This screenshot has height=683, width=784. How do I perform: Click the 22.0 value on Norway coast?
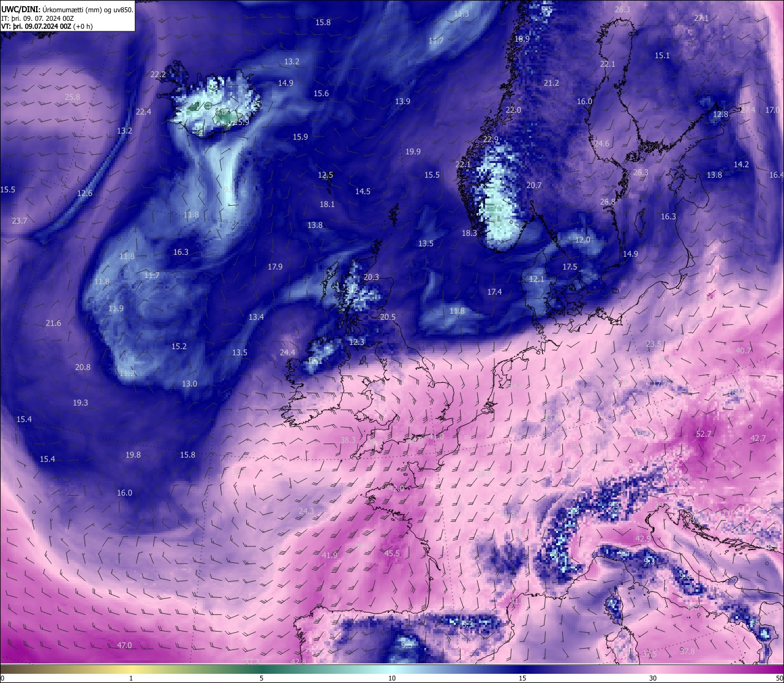pos(513,110)
